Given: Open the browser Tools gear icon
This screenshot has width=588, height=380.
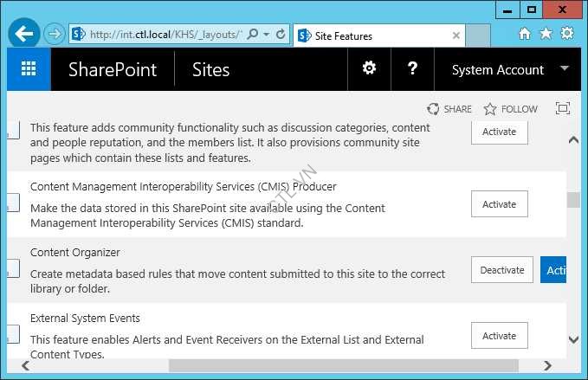Looking at the screenshot, I should (567, 34).
